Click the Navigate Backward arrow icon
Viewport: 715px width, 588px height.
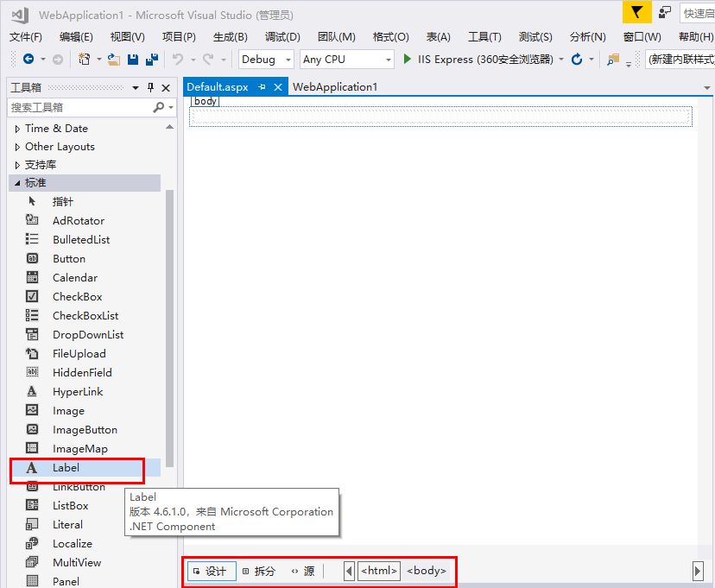point(28,59)
